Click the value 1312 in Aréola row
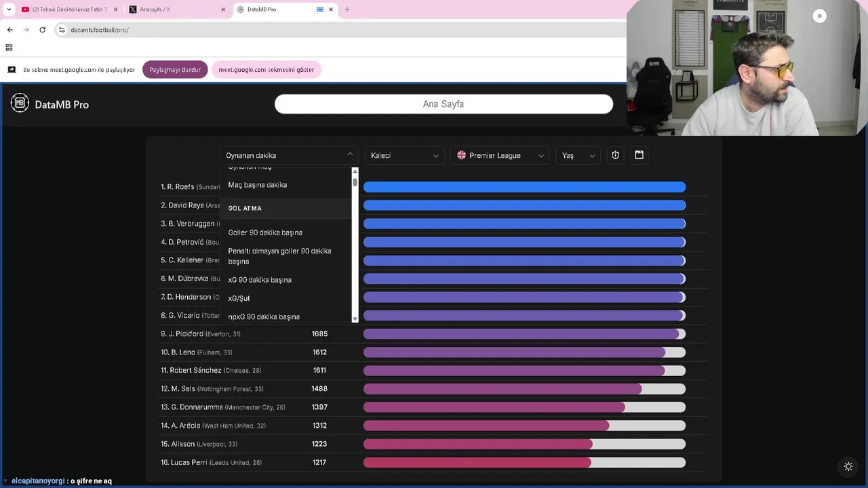Image resolution: width=868 pixels, height=488 pixels. 319,426
